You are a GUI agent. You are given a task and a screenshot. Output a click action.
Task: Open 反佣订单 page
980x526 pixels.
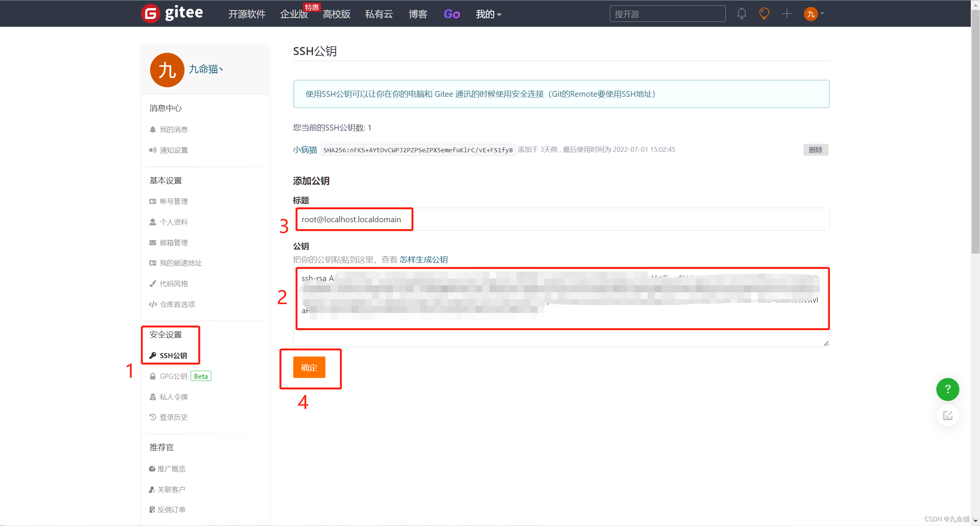(171, 510)
